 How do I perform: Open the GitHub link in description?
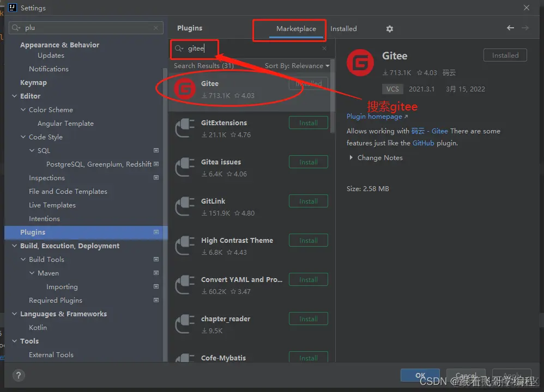[x=424, y=143]
